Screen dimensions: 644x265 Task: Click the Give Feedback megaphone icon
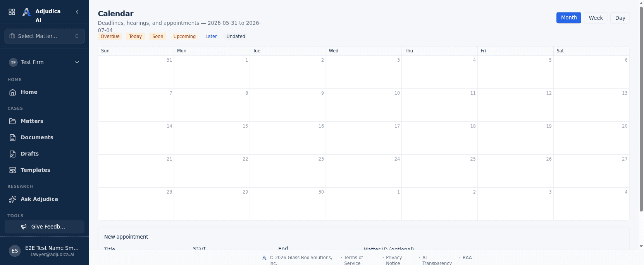coord(24,227)
